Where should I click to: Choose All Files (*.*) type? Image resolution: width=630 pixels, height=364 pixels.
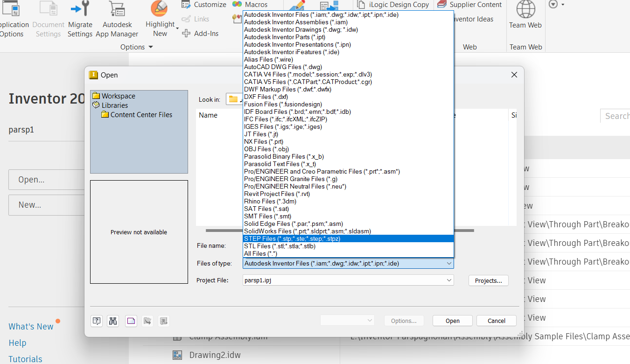tap(348, 253)
